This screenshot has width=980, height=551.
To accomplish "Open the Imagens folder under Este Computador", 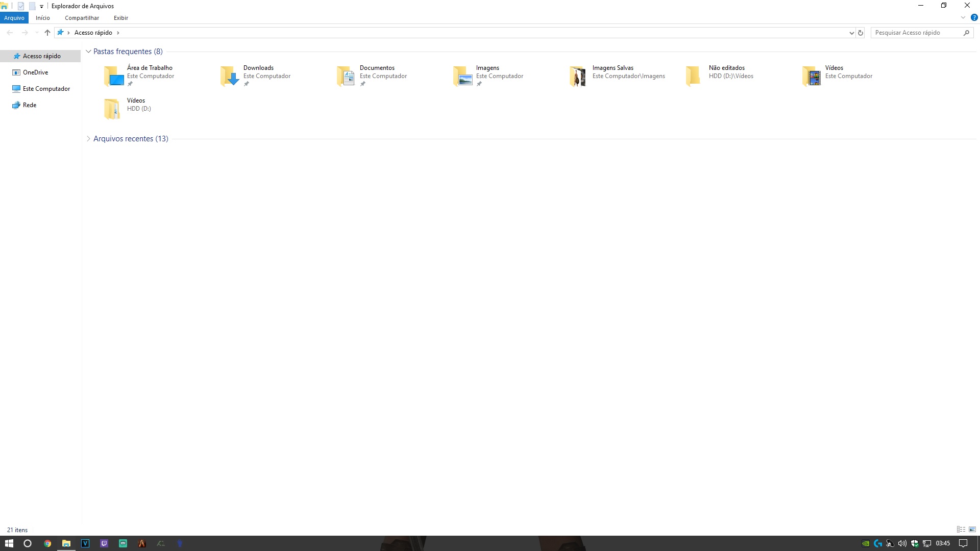I will click(x=488, y=76).
